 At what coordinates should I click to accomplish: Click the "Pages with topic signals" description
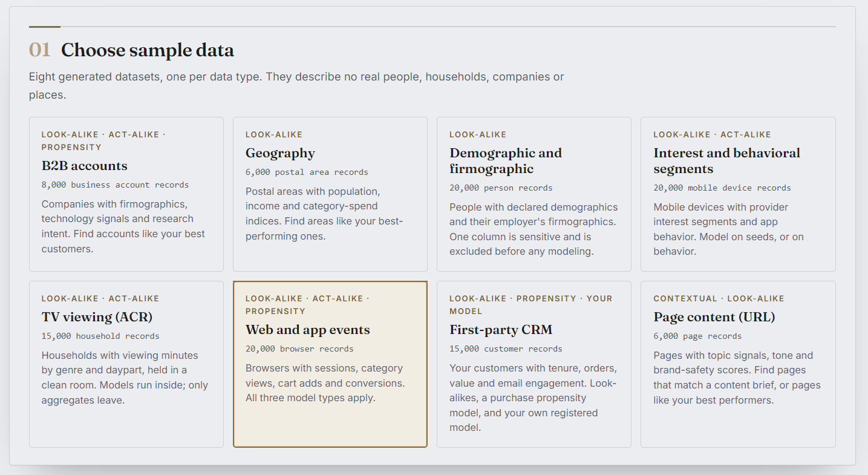(737, 378)
